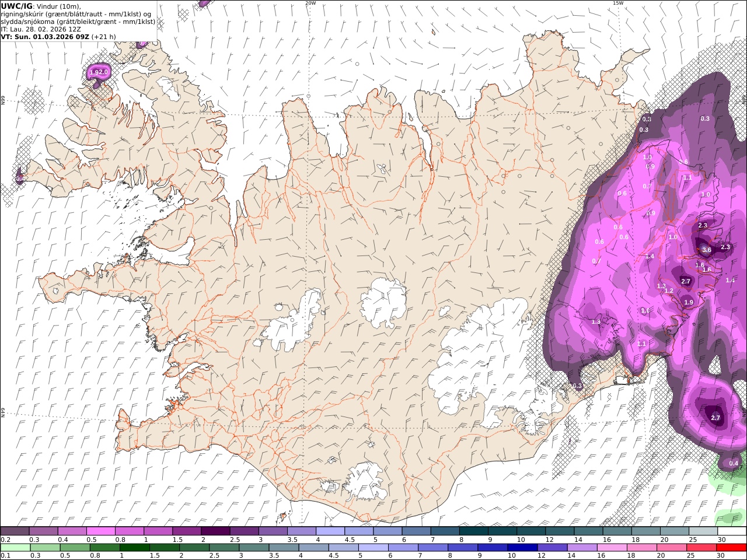Click the upper legend swatch starting at 1.5

click(x=187, y=531)
